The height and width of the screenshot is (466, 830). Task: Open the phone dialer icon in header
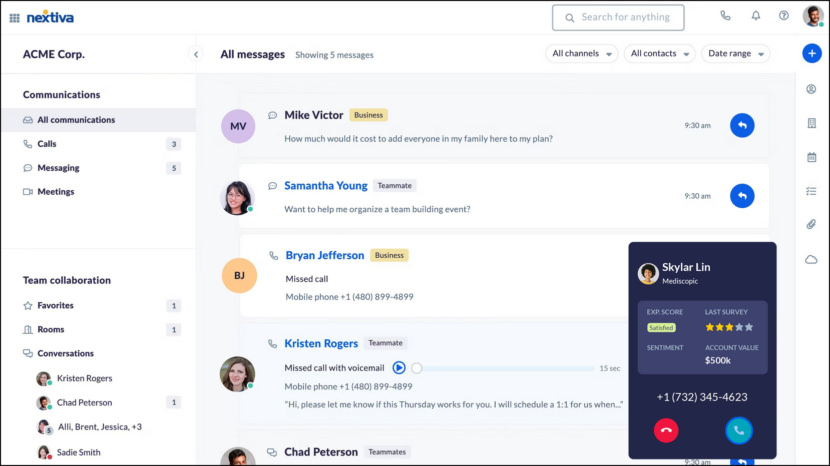pos(725,16)
